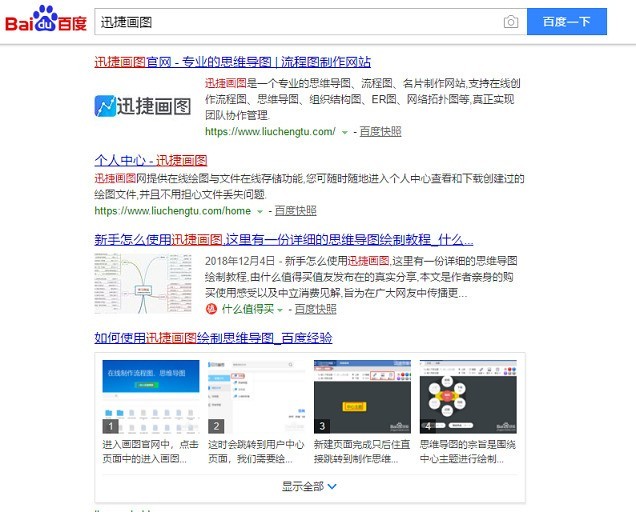Click caption 这时会跳转到用户中心页面
The image size is (636, 512).
[256, 452]
